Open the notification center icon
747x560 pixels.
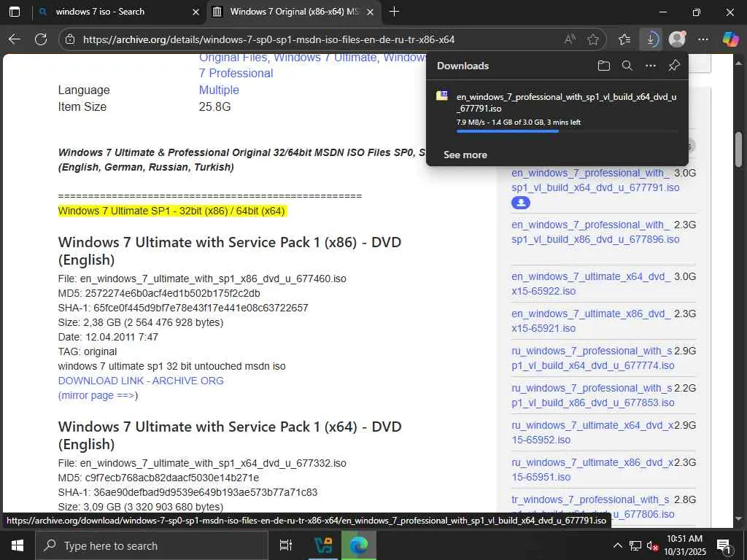[x=724, y=546]
